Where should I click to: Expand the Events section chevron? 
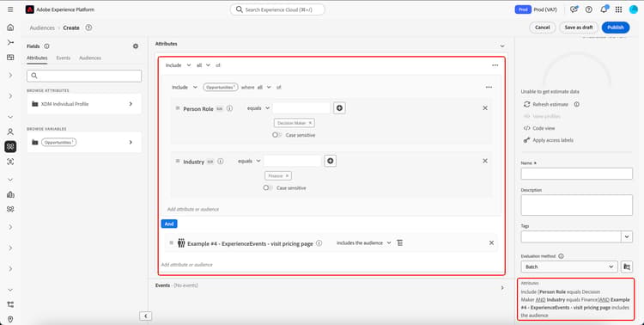[x=502, y=288]
